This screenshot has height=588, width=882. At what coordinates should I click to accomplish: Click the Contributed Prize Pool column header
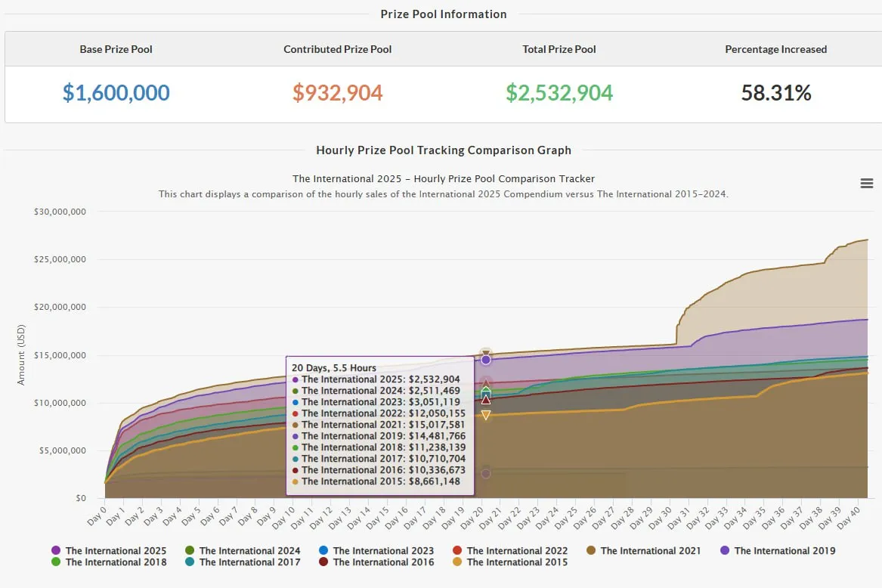(338, 49)
